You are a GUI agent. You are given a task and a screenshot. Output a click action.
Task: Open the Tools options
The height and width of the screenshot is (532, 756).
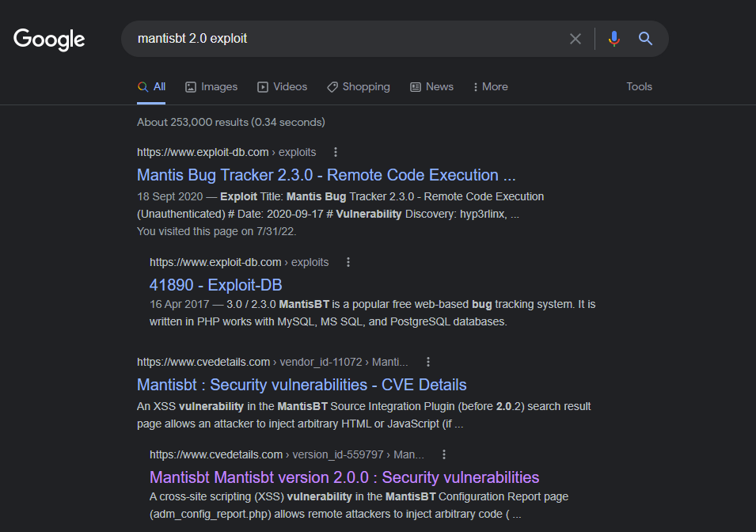coord(639,87)
